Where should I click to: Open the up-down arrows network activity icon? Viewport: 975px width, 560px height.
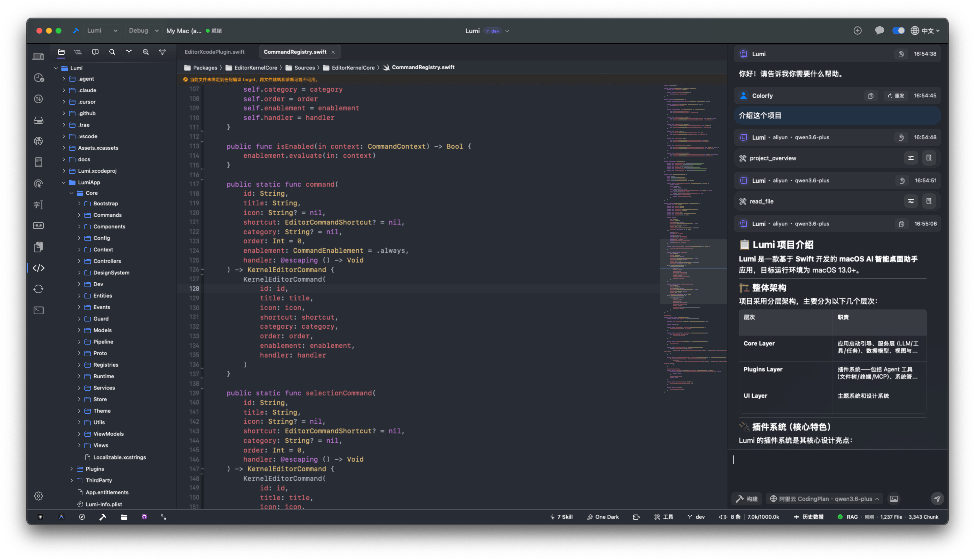point(38,99)
